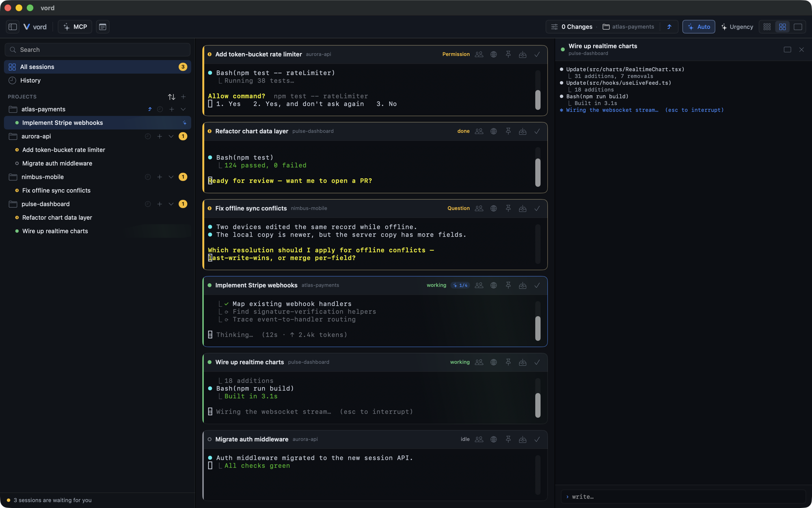Collapse the atlas-payments project chevron
Viewport: 812px width, 508px height.
(183, 109)
